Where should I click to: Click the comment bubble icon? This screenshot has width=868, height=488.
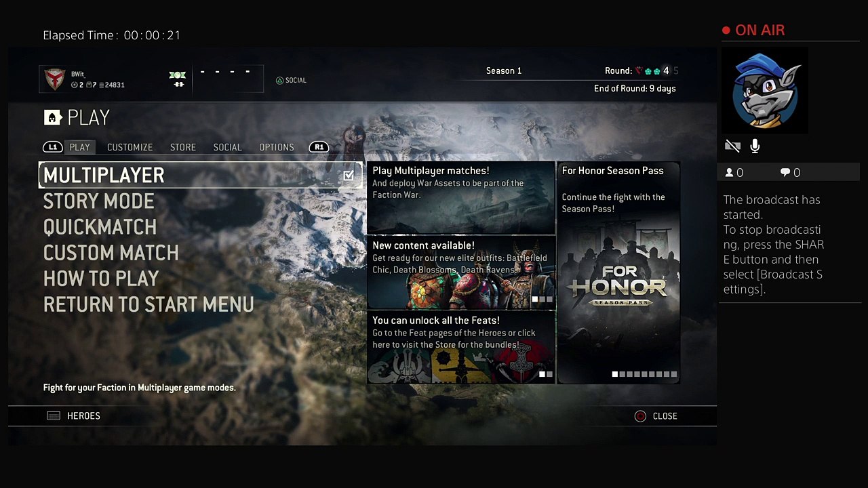(x=785, y=173)
